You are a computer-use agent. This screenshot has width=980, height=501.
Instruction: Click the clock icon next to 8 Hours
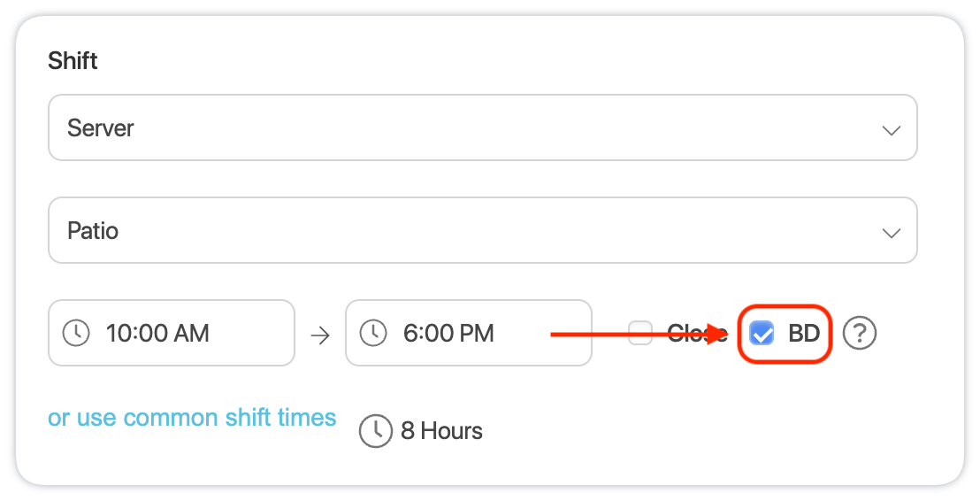click(x=375, y=431)
